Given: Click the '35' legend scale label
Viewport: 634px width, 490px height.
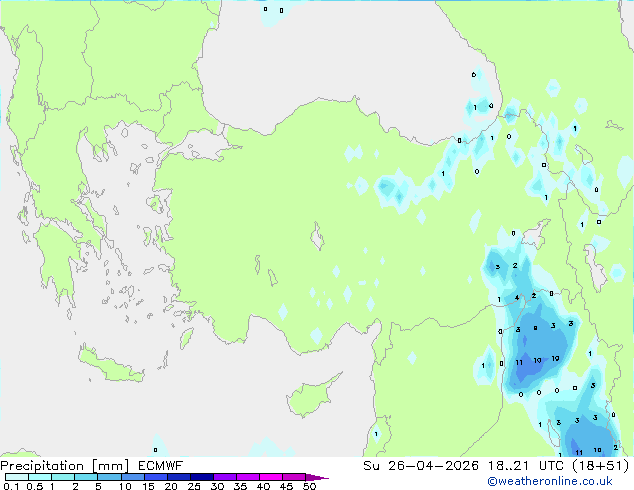Looking at the screenshot, I should (x=240, y=486).
